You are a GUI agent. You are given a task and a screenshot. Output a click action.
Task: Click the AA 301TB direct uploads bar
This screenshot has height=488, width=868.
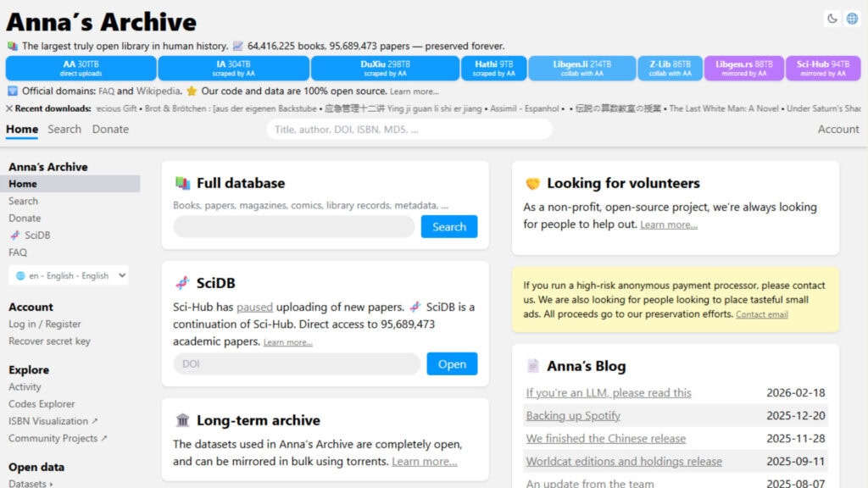81,68
